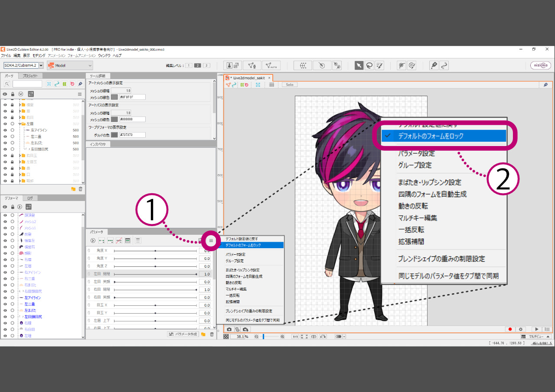Click the 1:1 zoom button
555x392 pixels.
295,337
